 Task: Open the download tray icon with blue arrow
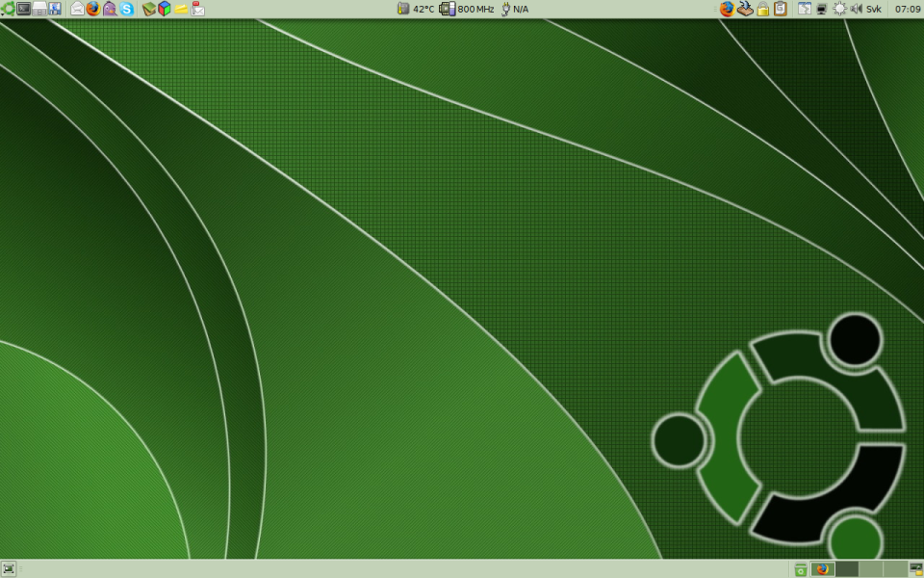(x=745, y=9)
